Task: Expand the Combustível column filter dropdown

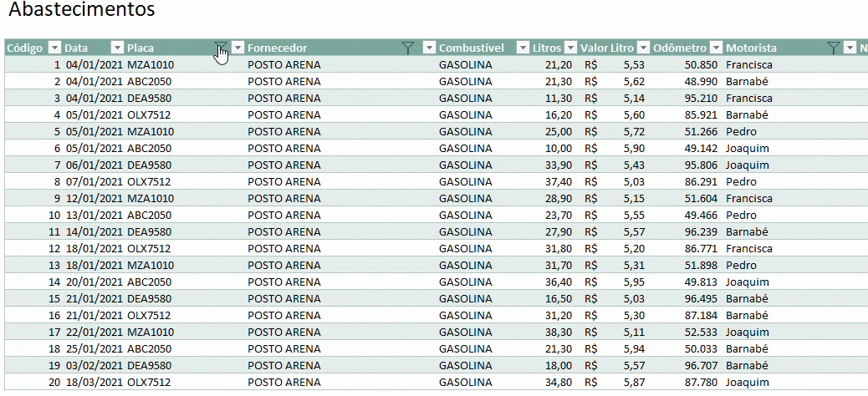Action: pyautogui.click(x=523, y=48)
